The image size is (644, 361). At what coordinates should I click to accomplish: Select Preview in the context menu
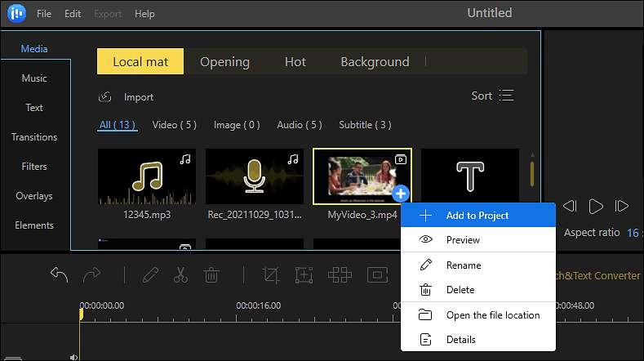click(463, 240)
